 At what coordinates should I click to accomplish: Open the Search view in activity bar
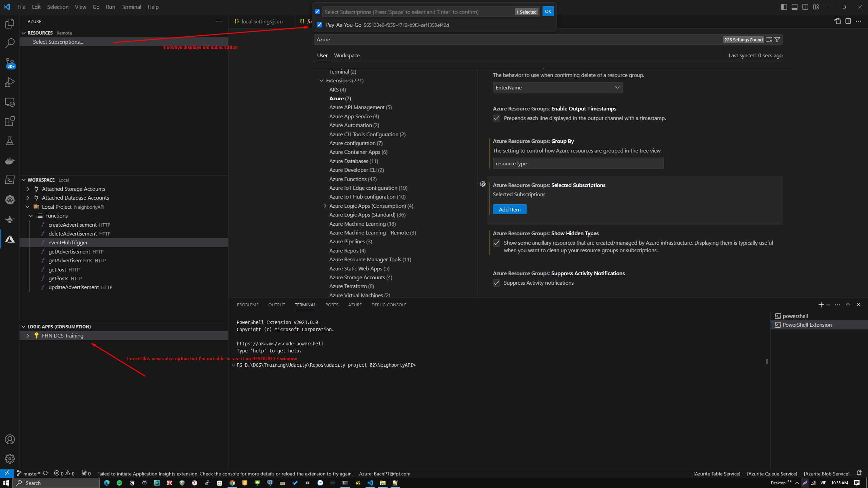coord(10,43)
